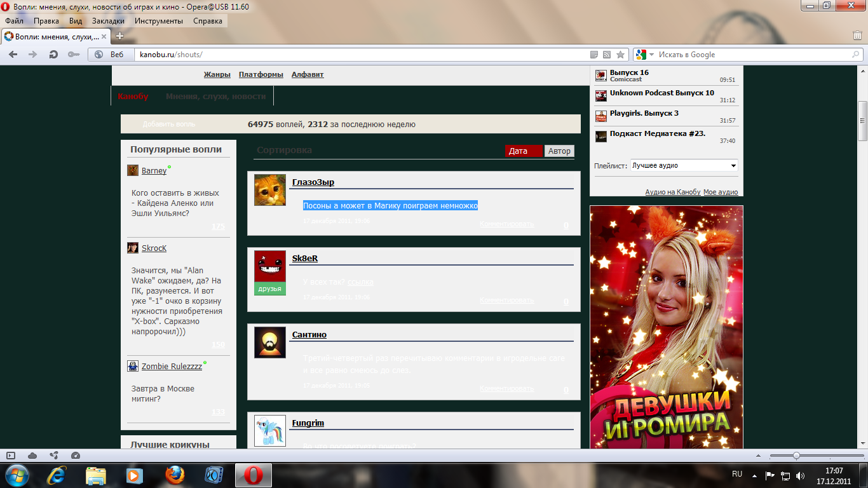The height and width of the screenshot is (488, 868).
Task: Open the Sk8eR profile link
Action: click(305, 259)
